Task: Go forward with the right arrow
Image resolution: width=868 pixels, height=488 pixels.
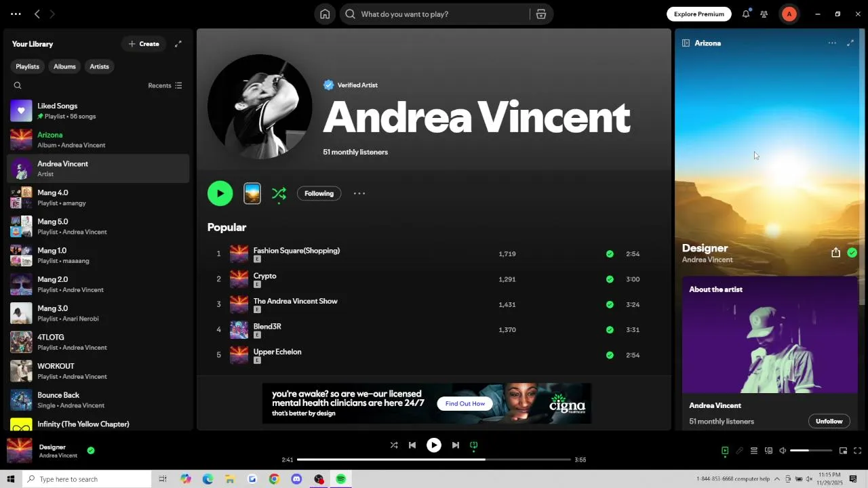Action: point(52,14)
